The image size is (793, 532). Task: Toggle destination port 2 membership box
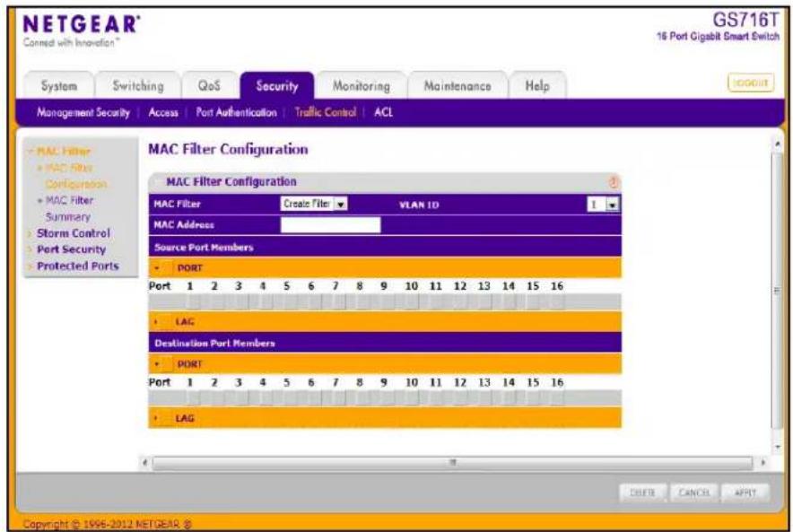pyautogui.click(x=216, y=398)
